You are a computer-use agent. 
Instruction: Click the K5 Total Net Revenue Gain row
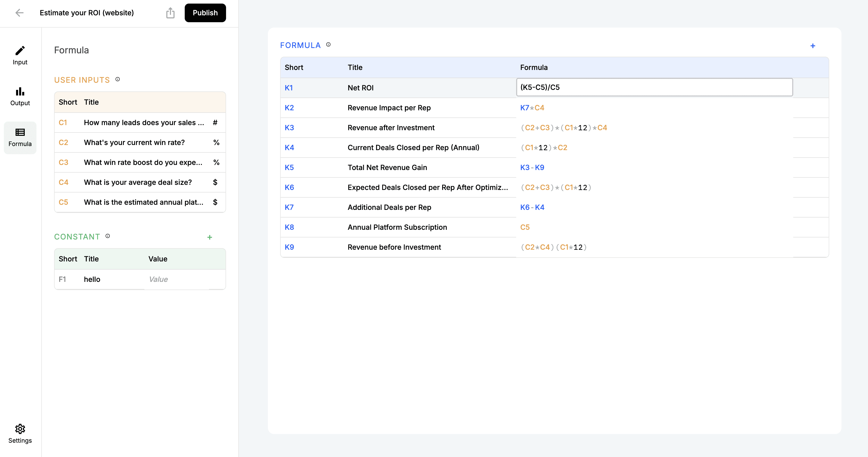(387, 168)
